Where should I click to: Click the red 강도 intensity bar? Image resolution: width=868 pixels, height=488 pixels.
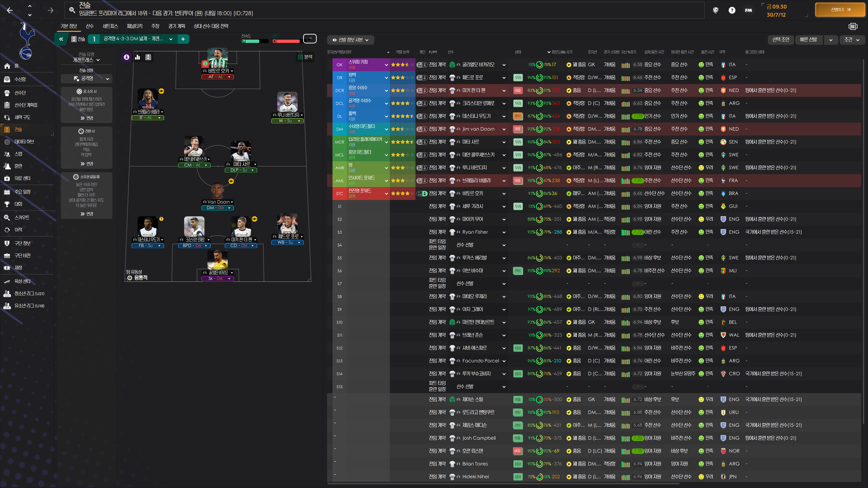tap(286, 41)
